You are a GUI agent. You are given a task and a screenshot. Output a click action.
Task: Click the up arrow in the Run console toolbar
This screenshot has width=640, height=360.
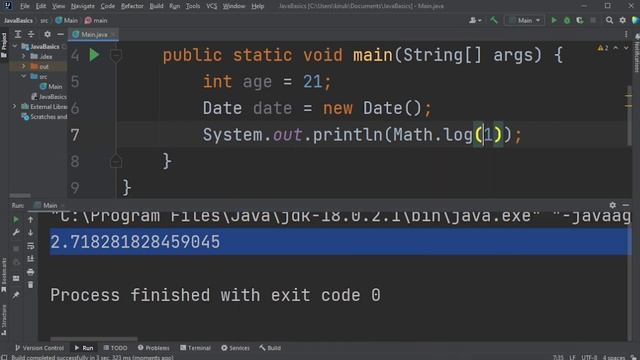[x=31, y=220]
